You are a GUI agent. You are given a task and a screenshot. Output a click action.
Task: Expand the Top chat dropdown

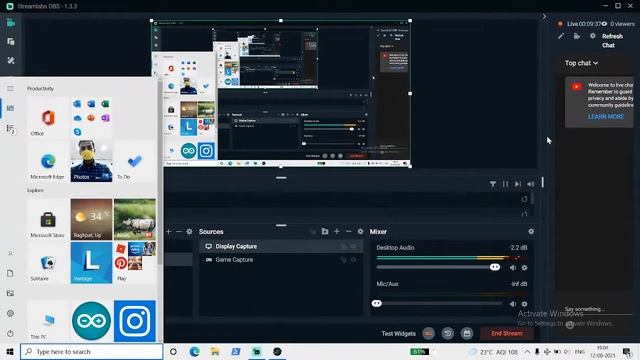coord(581,63)
